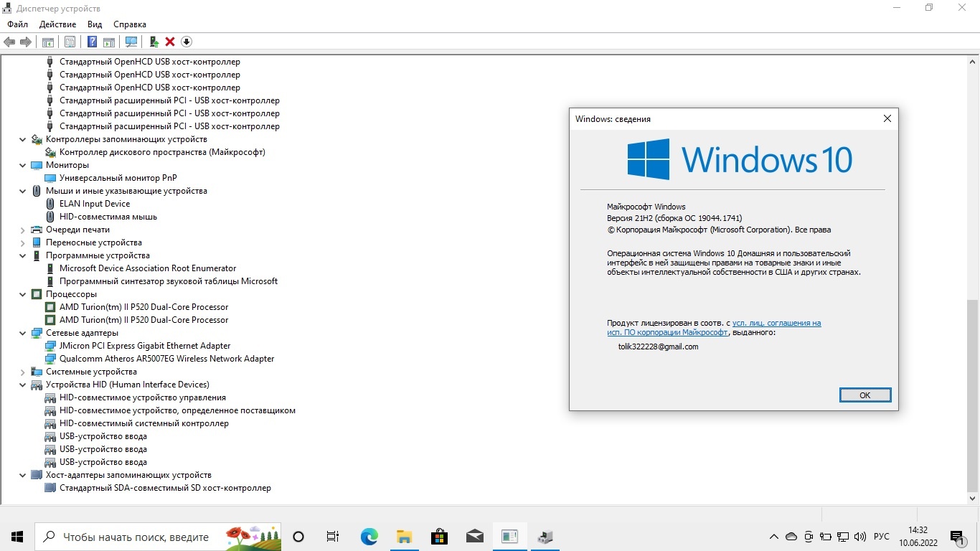The width and height of the screenshot is (980, 551).
Task: Open the Справка menu
Action: 130,24
